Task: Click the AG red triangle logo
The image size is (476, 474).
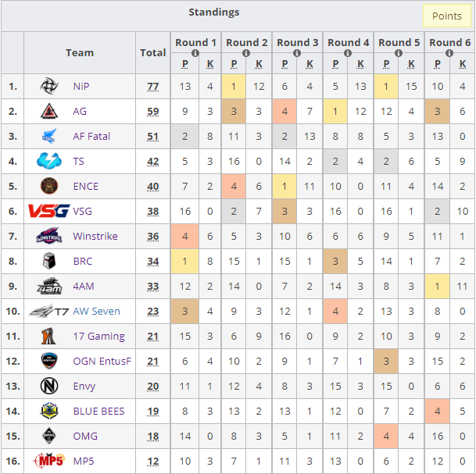Action: click(x=49, y=111)
